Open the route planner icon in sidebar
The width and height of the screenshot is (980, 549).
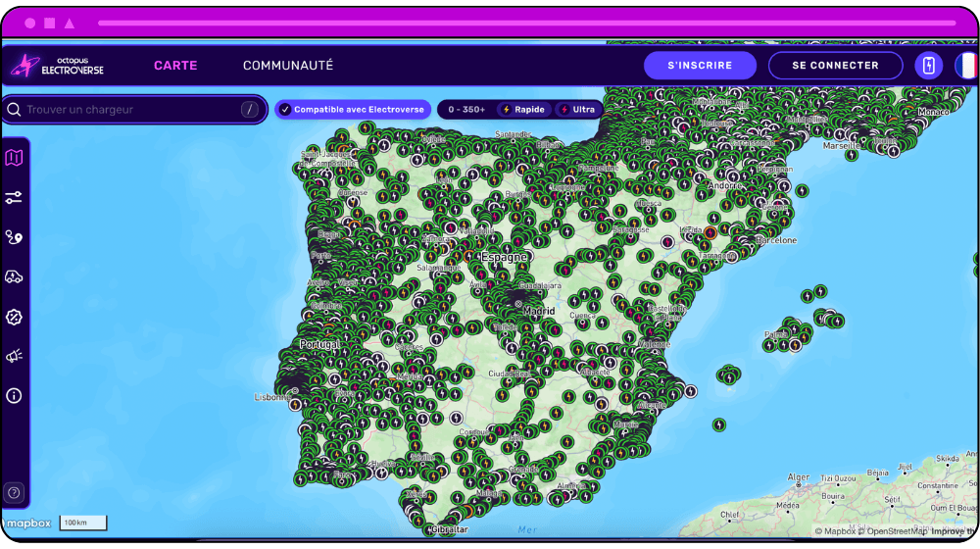coord(14,237)
